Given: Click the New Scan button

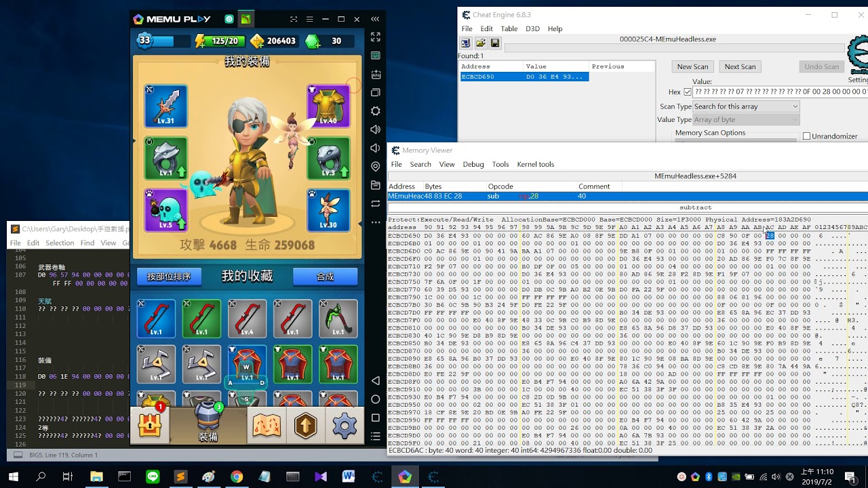Looking at the screenshot, I should (692, 66).
